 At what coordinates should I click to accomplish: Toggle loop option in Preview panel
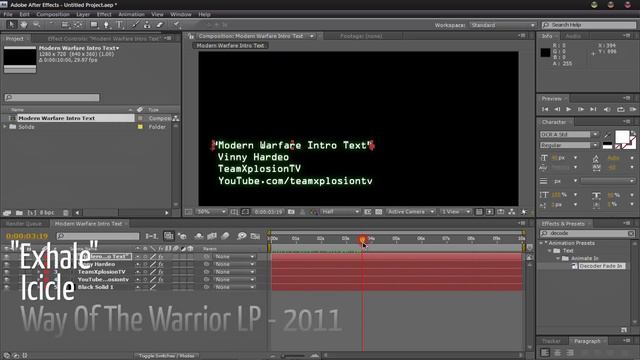coord(620,109)
